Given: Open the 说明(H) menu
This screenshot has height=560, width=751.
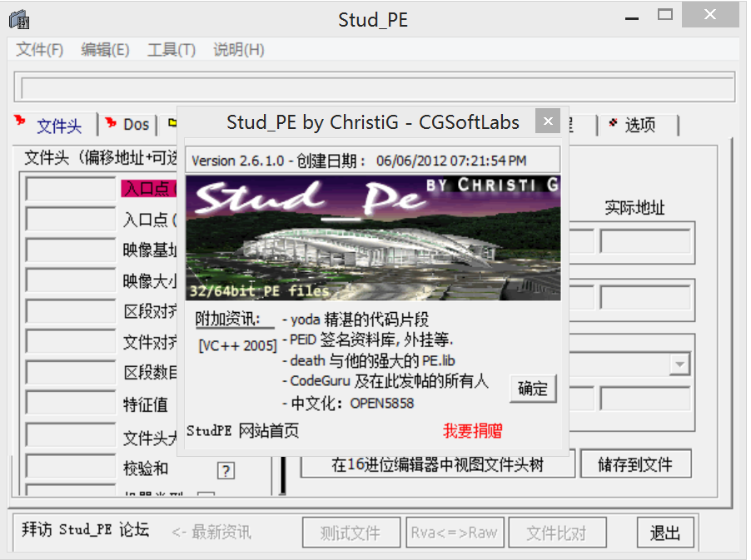Looking at the screenshot, I should 238,50.
